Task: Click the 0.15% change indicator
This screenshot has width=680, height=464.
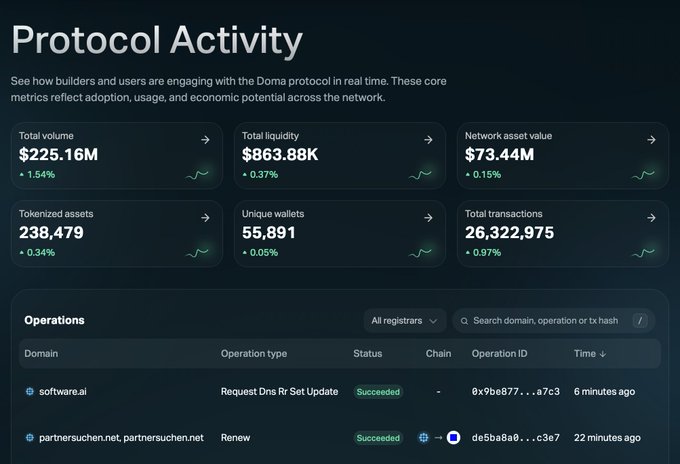Action: coord(483,174)
